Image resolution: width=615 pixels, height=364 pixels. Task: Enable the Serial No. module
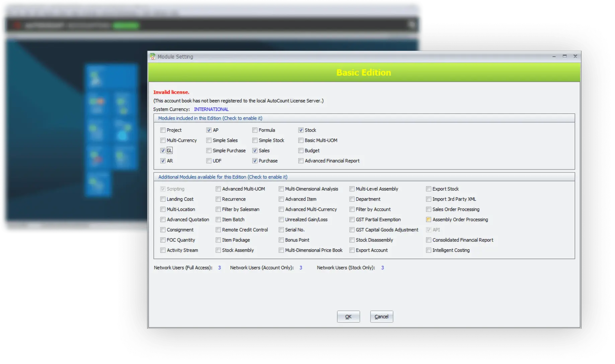(281, 230)
